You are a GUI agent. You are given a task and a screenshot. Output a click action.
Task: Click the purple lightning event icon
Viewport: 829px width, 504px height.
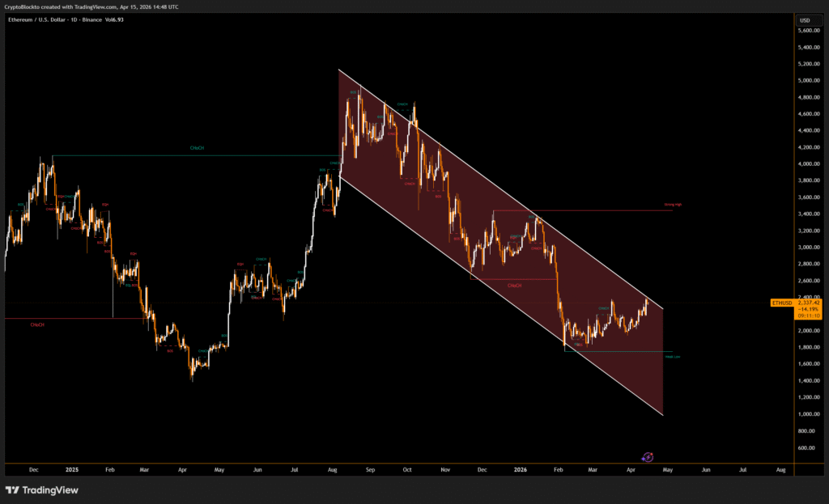(x=648, y=457)
